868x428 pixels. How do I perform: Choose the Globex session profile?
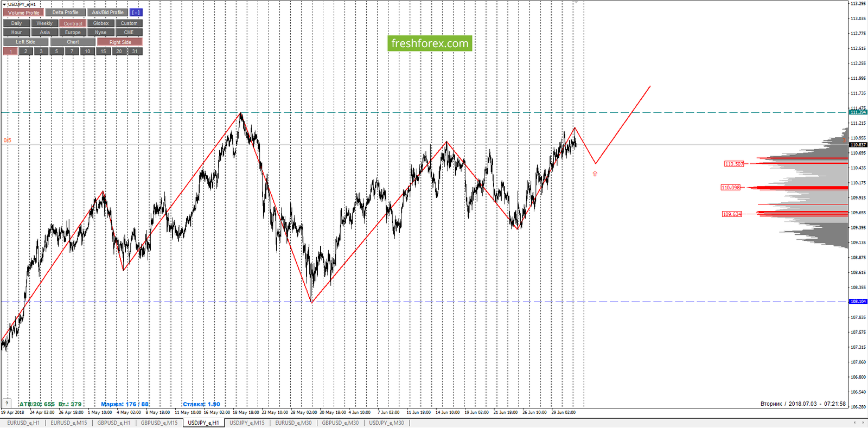tap(101, 23)
